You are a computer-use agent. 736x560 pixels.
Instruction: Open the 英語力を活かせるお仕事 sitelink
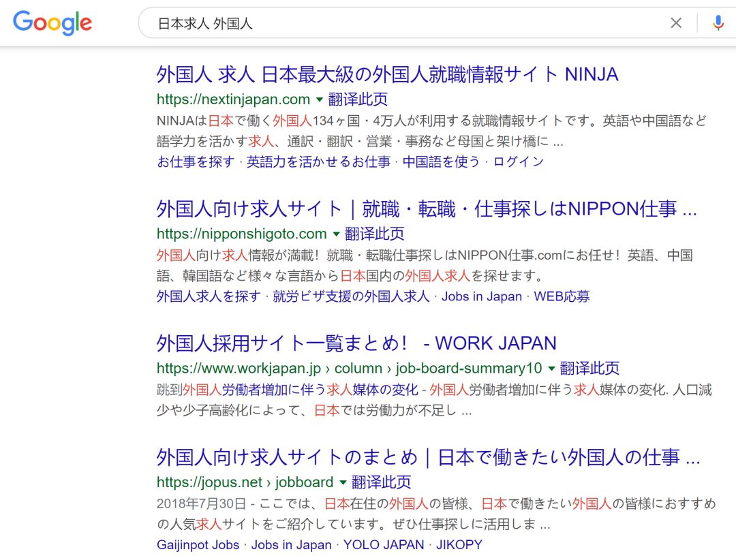coord(318,161)
